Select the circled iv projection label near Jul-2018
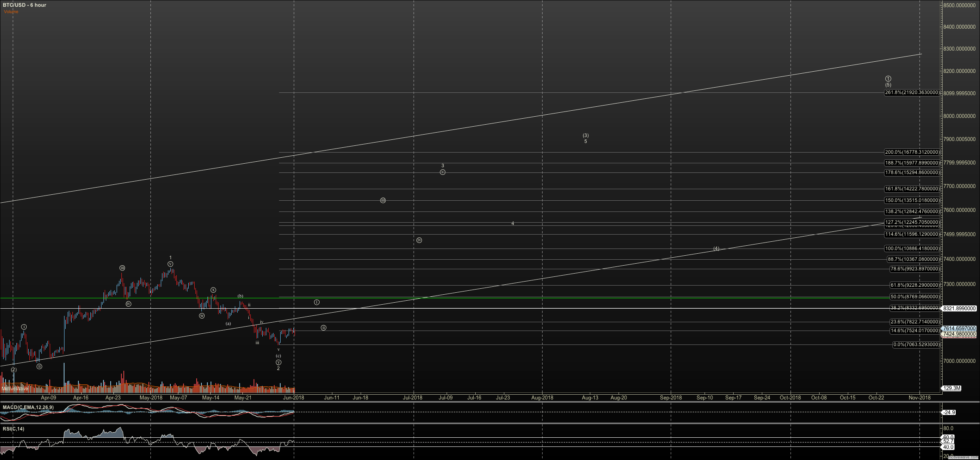Screen dimensions: 980x460 pos(419,240)
